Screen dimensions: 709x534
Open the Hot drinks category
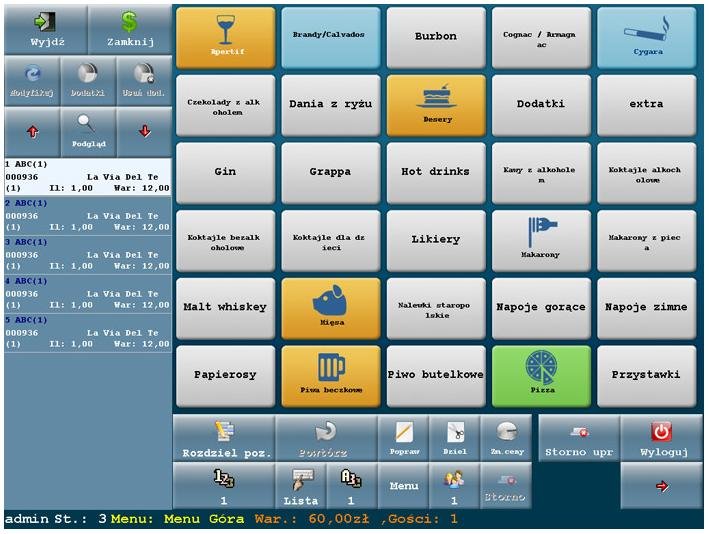436,172
